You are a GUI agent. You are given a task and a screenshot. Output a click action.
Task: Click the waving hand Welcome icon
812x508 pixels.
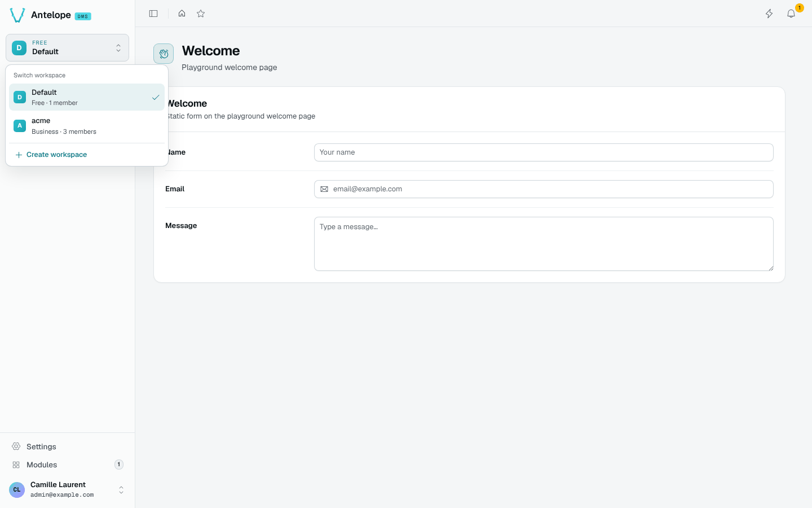point(164,54)
